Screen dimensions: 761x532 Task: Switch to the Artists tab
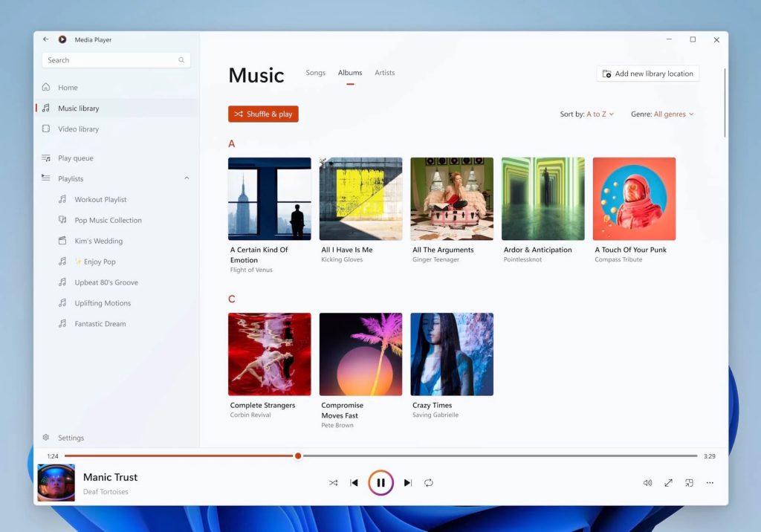tap(384, 73)
